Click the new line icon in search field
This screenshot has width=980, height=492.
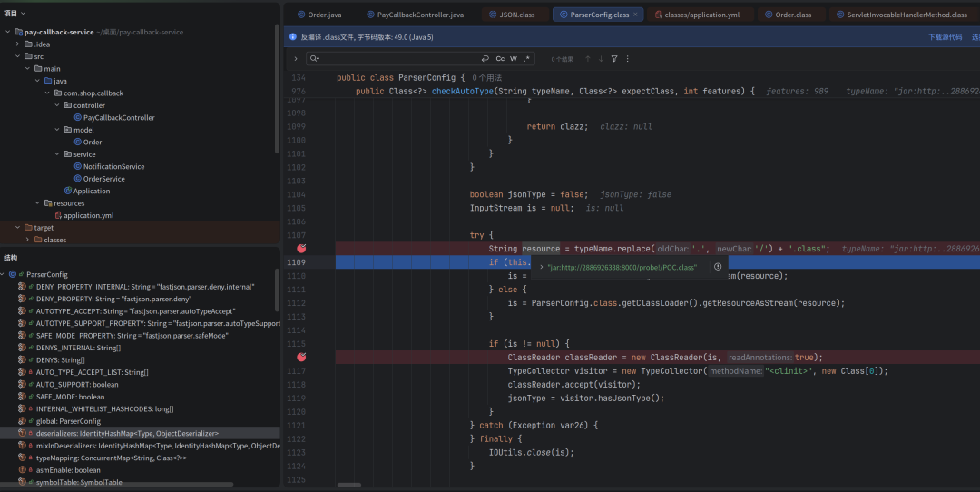[485, 59]
